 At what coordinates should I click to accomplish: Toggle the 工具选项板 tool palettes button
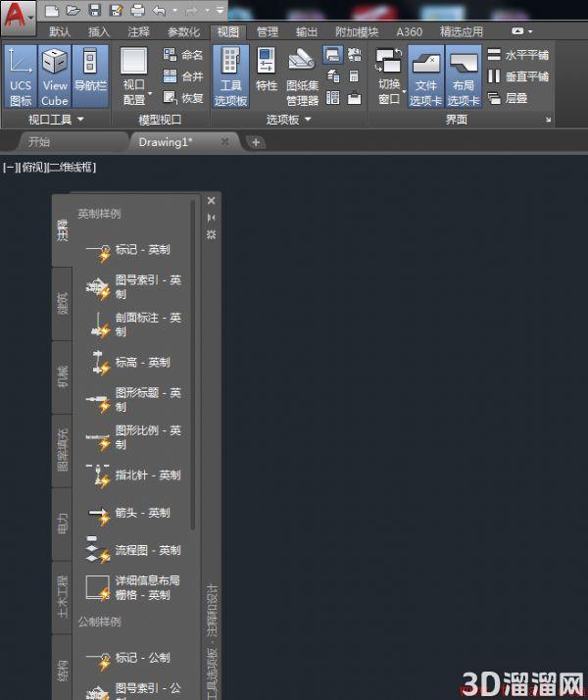(230, 75)
